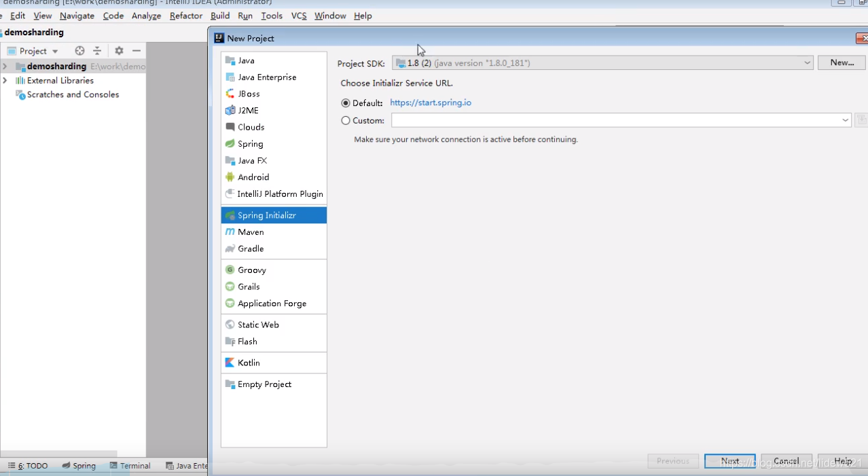Choose the JBoss project icon
This screenshot has width=868, height=476.
tap(230, 94)
